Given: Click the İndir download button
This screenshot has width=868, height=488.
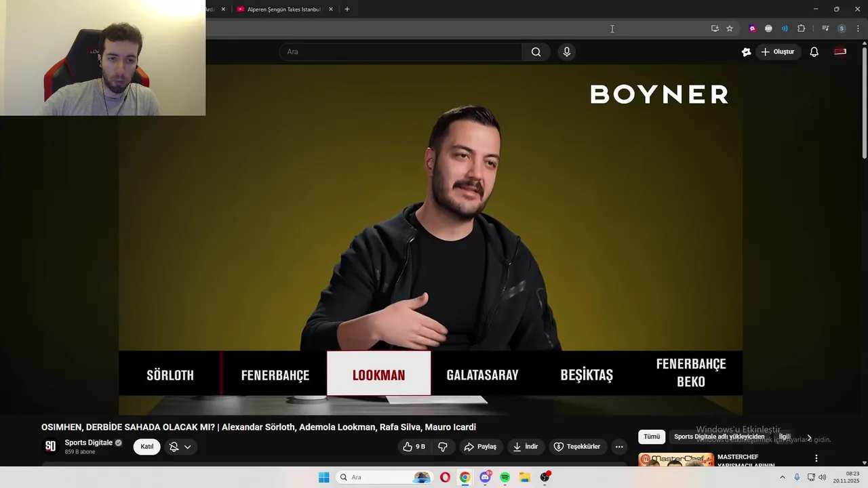Looking at the screenshot, I should (x=526, y=447).
